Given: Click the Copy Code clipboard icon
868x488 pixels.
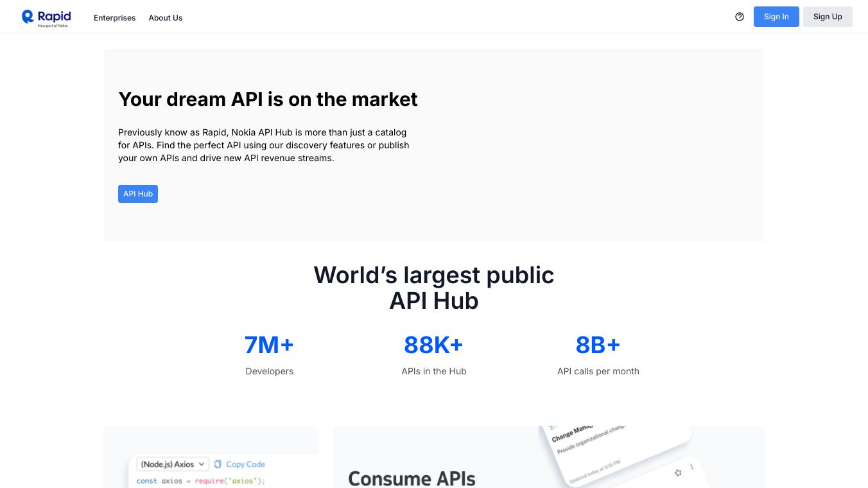Looking at the screenshot, I should [216, 464].
